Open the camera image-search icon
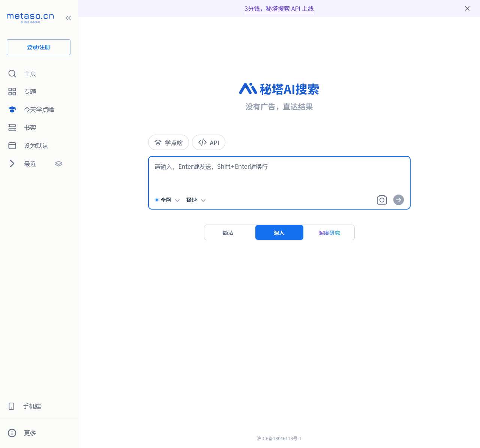 [382, 200]
